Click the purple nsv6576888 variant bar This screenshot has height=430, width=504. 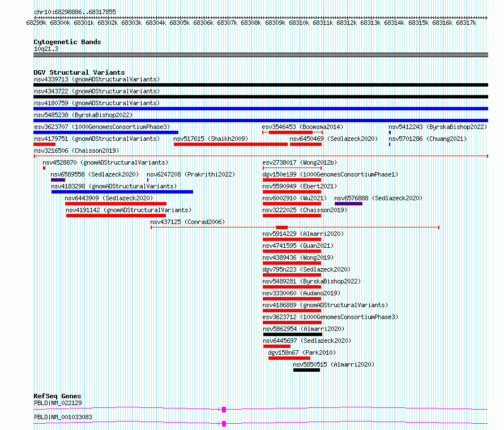[x=348, y=204]
